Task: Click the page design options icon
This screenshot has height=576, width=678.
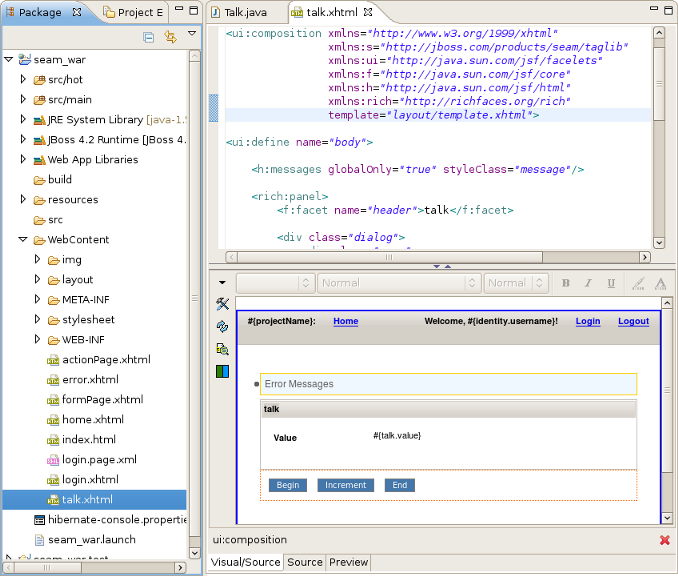Action: [x=222, y=349]
